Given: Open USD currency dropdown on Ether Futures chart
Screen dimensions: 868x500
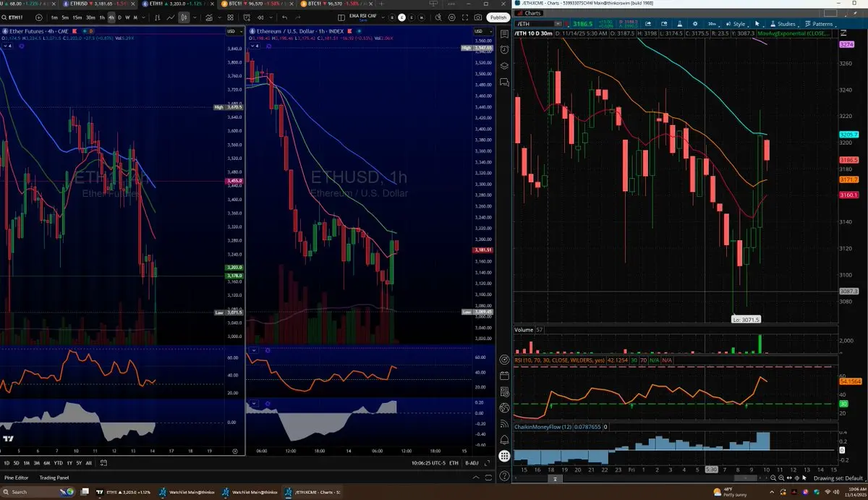Looking at the screenshot, I should [234, 31].
